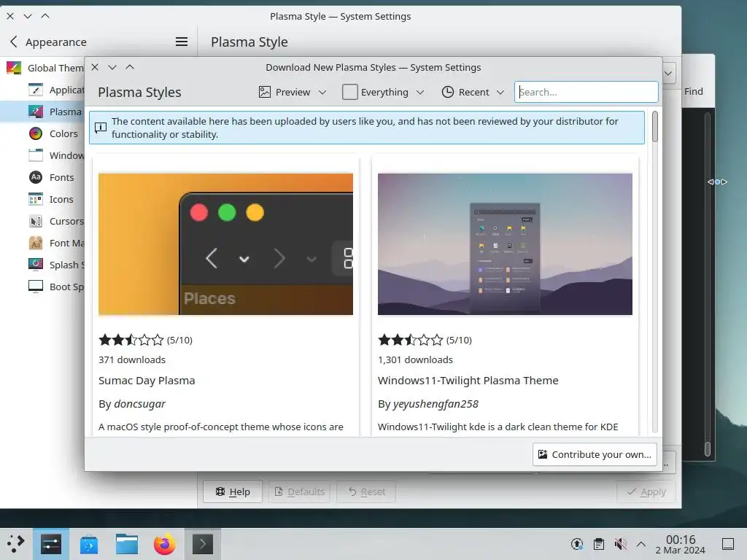Click the Windows11-Twilight Plasma Theme title
Screen dimensions: 747x560
(x=468, y=381)
